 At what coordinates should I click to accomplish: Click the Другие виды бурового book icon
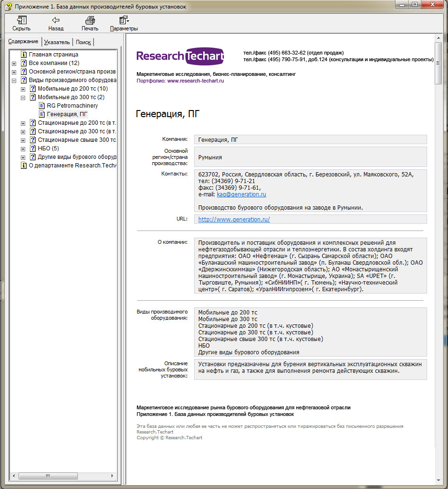pos(33,157)
